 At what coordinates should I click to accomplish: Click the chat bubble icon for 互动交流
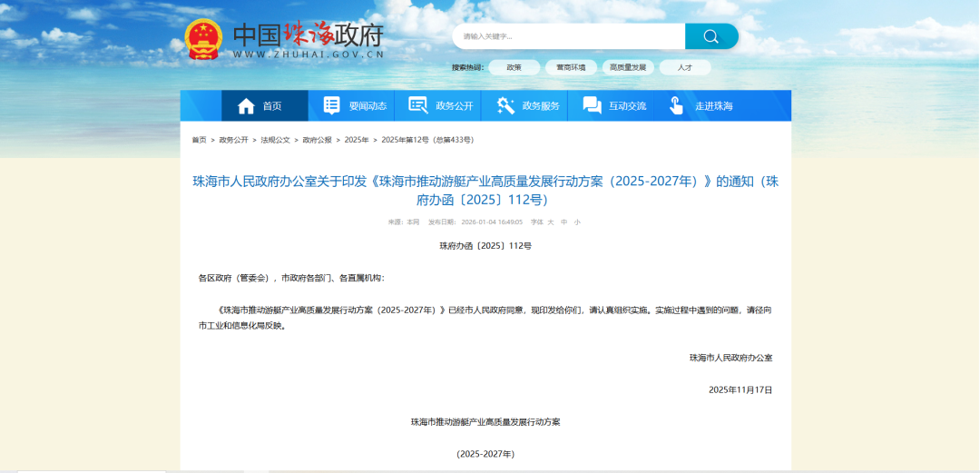pyautogui.click(x=592, y=105)
